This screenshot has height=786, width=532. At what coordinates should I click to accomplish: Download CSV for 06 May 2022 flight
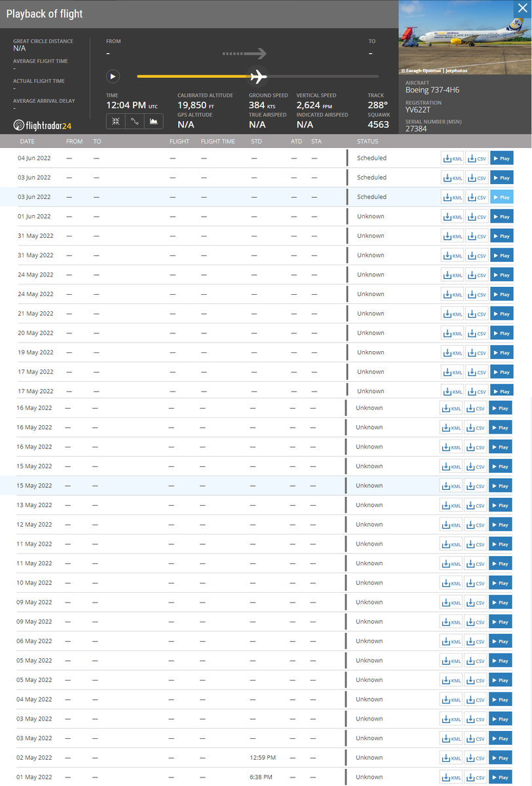tap(476, 641)
